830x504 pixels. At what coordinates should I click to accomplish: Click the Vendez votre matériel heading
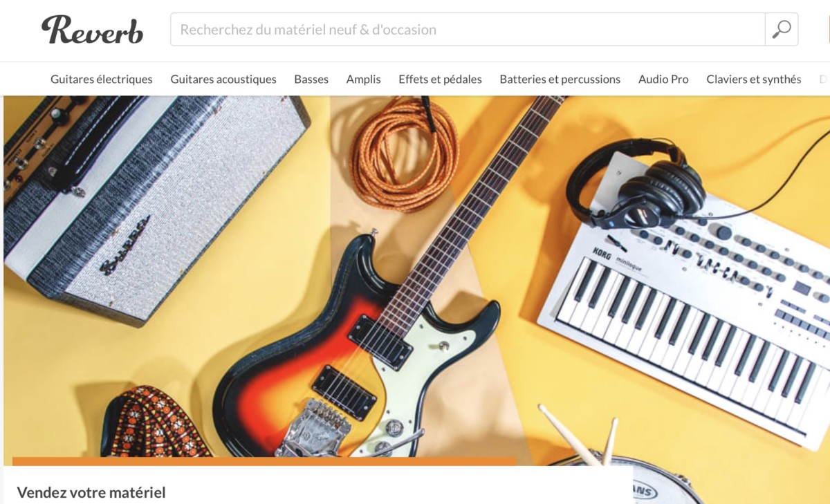pyautogui.click(x=91, y=493)
